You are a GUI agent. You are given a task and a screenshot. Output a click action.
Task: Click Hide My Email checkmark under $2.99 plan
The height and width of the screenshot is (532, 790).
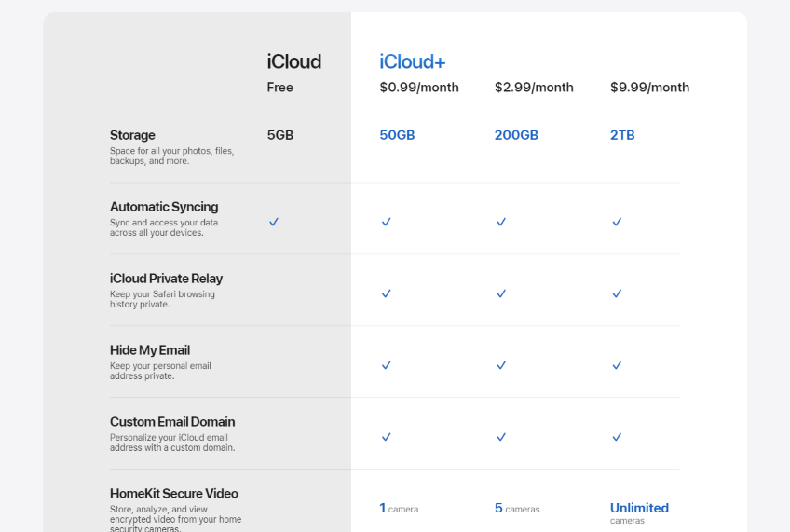[501, 365]
